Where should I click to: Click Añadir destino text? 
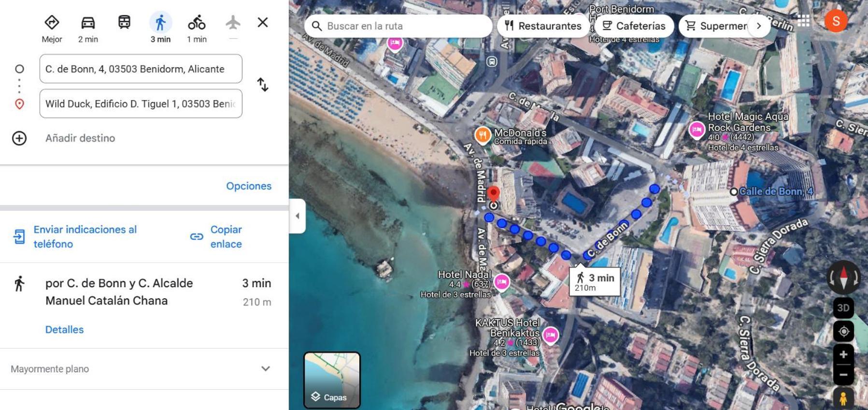point(80,138)
